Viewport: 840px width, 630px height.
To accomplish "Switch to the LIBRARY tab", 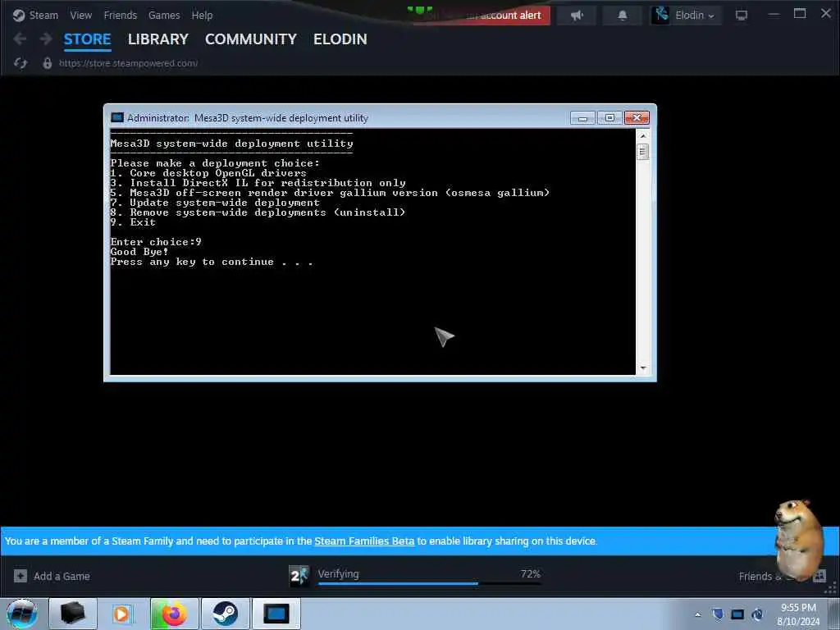I will pos(158,39).
